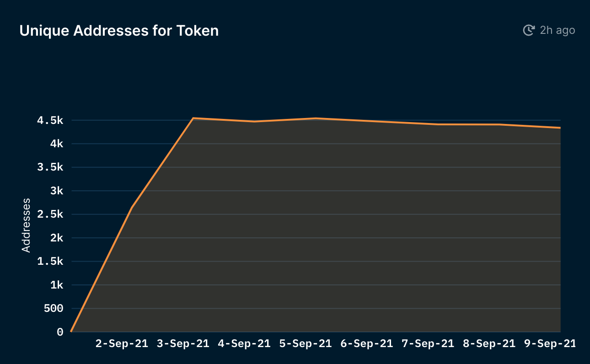The height and width of the screenshot is (364, 590).
Task: Click the line origin point at zero
Action: click(71, 331)
